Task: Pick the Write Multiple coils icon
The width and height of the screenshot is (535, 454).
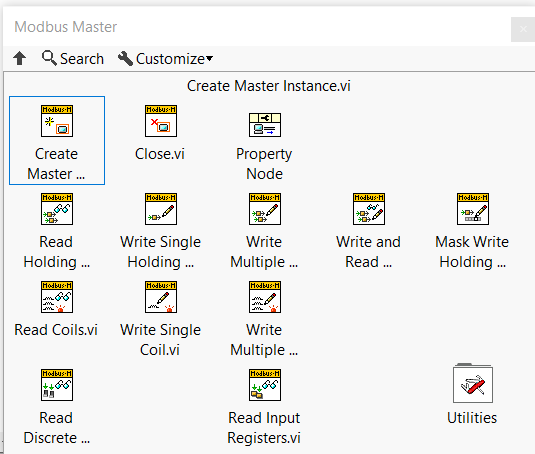Action: pos(265,297)
